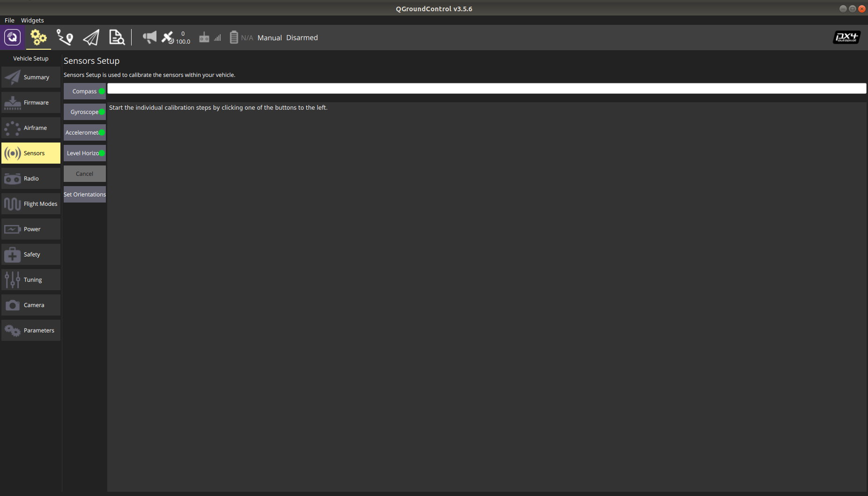Open the File menu
Image resolution: width=868 pixels, height=496 pixels.
point(9,20)
